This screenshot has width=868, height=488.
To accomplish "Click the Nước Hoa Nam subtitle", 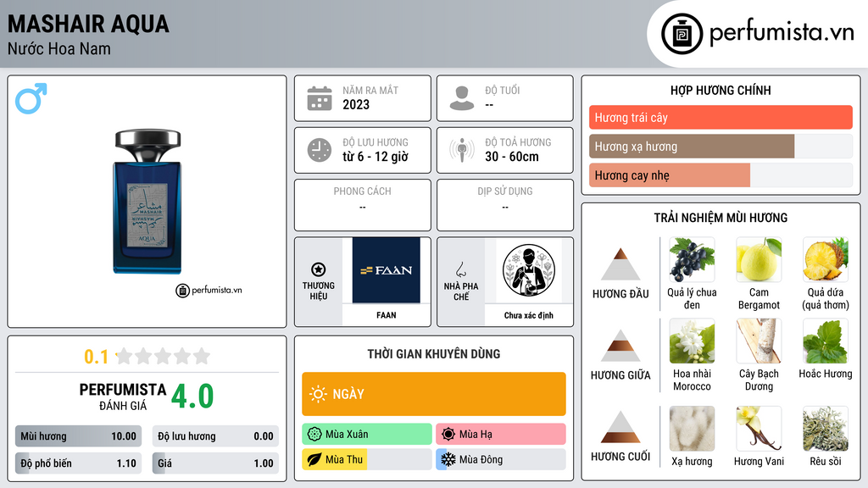I will click(x=59, y=48).
